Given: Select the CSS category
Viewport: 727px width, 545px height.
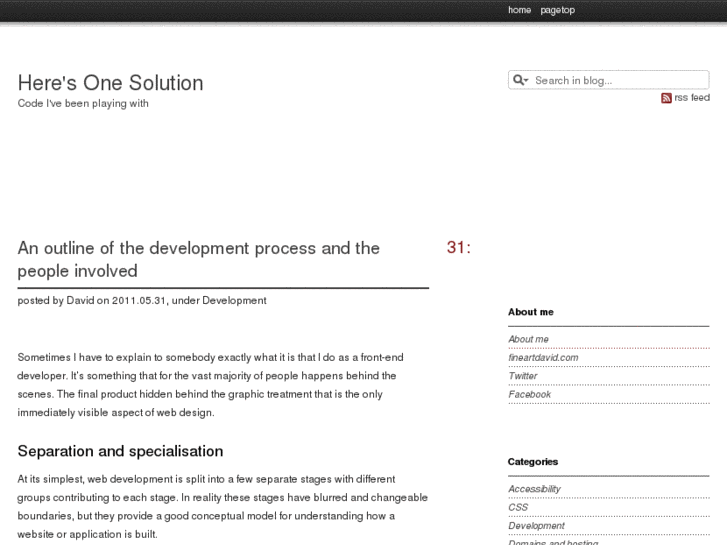Looking at the screenshot, I should pos(518,507).
